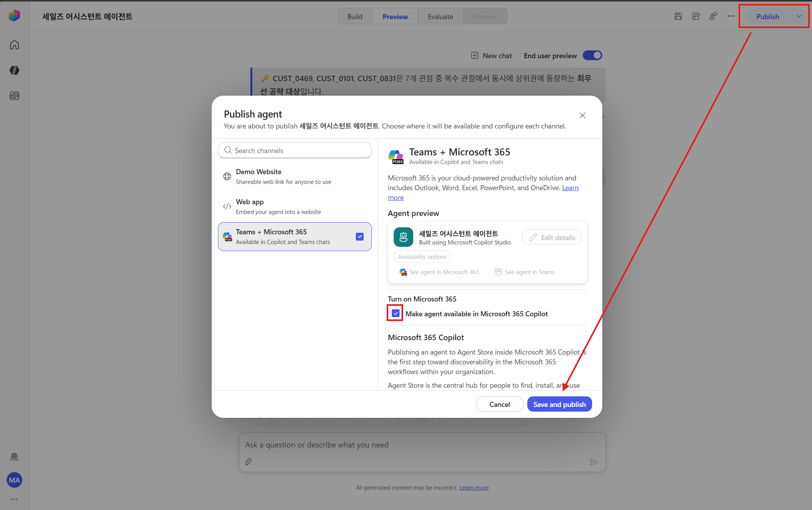
Task: Select the Teams + Microsoft 365 channel
Action: pyautogui.click(x=295, y=237)
